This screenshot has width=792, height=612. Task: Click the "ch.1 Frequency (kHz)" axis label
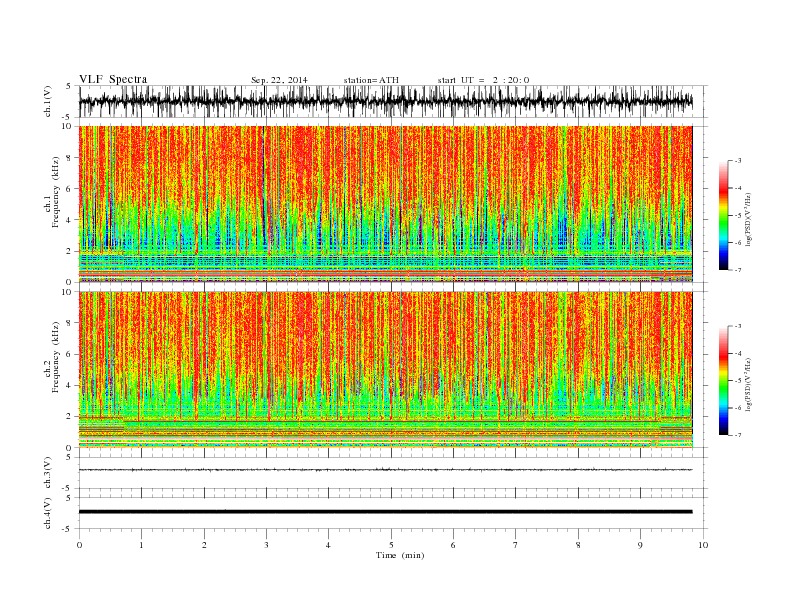(x=52, y=192)
